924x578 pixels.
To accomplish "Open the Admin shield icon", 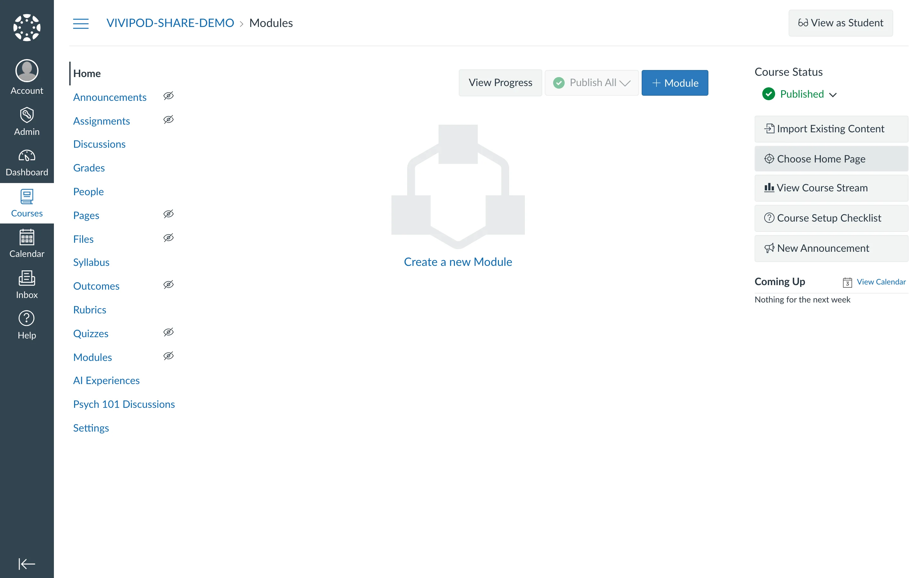I will (x=27, y=115).
